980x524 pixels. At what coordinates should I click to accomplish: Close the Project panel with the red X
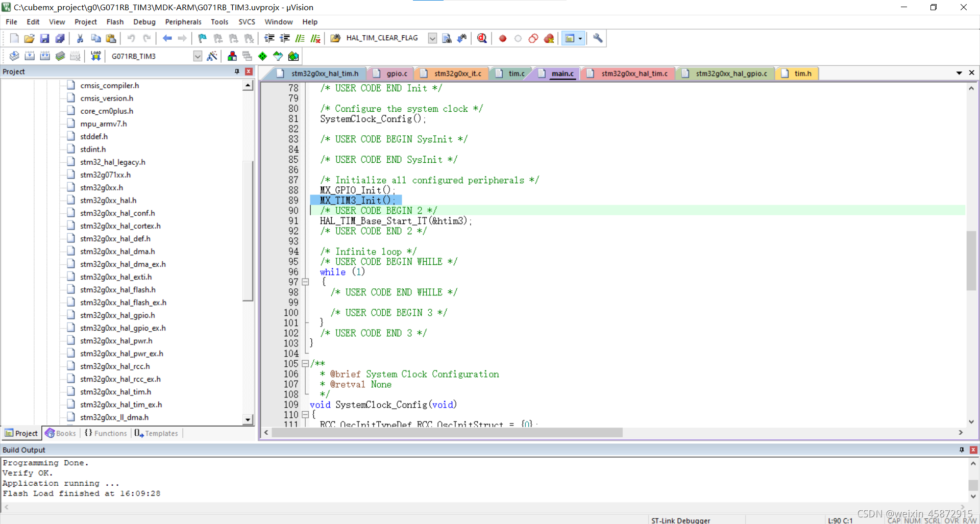(x=249, y=71)
